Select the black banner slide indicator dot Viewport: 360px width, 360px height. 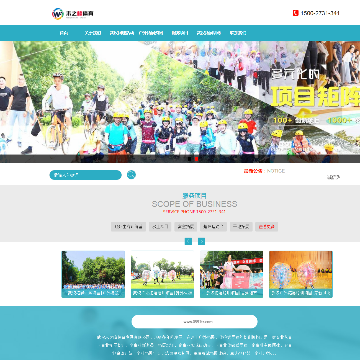coord(190,159)
